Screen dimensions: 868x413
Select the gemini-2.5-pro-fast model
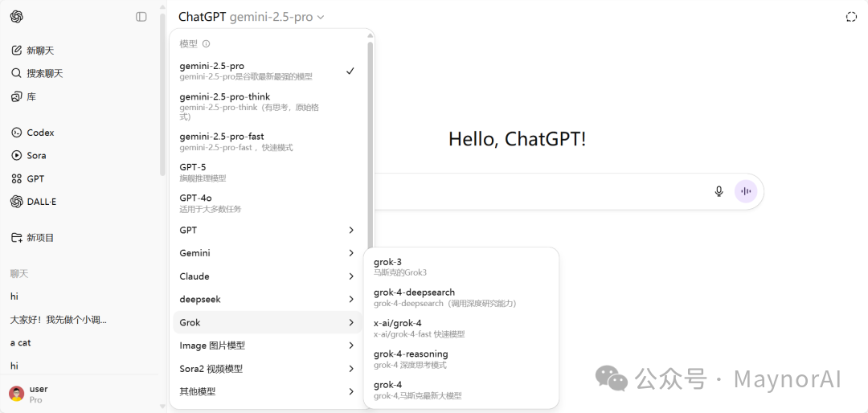point(268,141)
